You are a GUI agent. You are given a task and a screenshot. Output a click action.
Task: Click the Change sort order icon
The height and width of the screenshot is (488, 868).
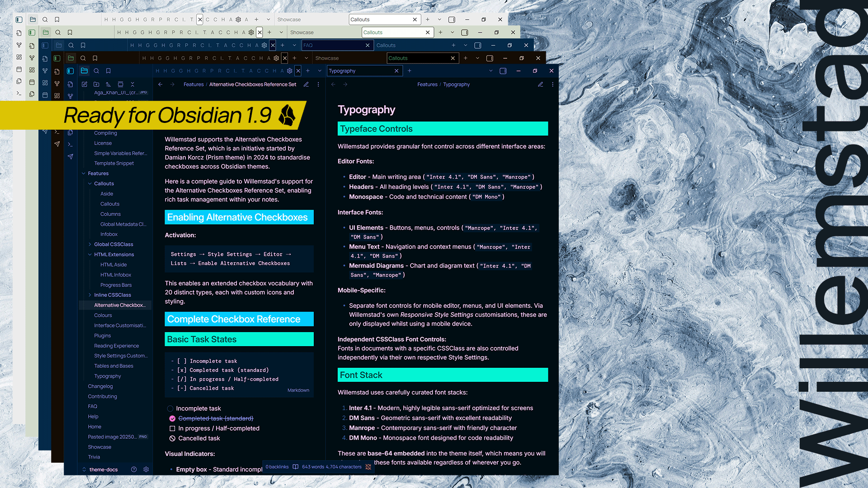[108, 84]
